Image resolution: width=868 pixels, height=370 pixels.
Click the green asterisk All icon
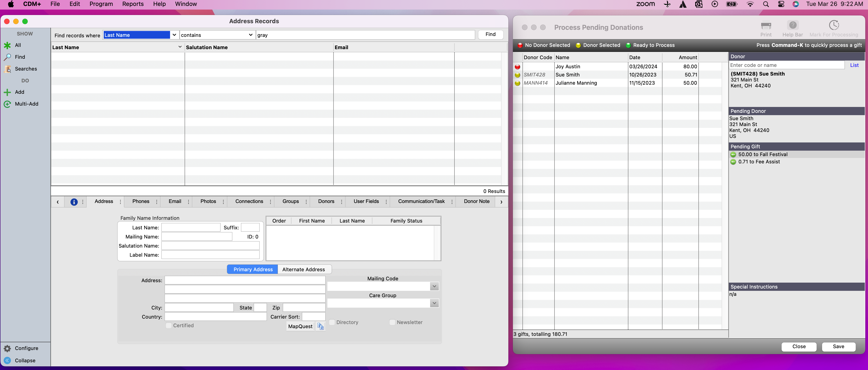[x=7, y=45]
